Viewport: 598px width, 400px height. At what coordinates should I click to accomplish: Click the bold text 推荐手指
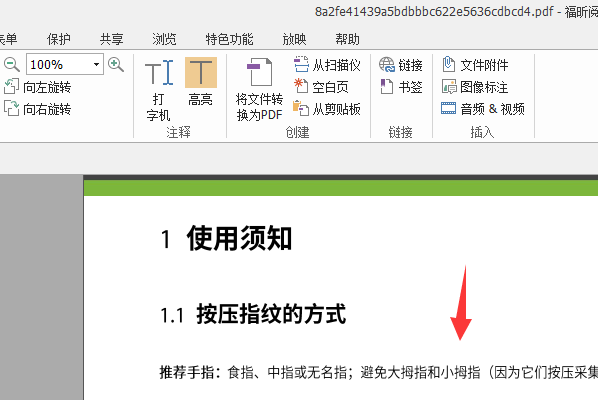tap(186, 372)
